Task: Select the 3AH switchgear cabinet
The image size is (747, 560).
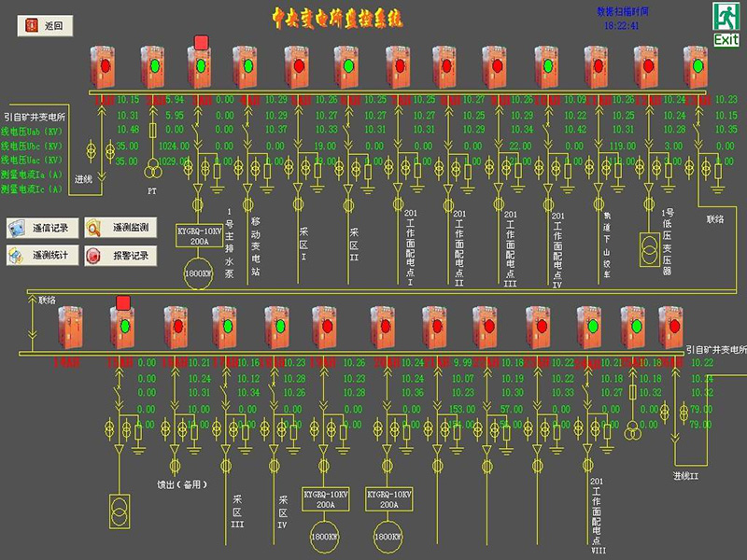Action: click(199, 66)
